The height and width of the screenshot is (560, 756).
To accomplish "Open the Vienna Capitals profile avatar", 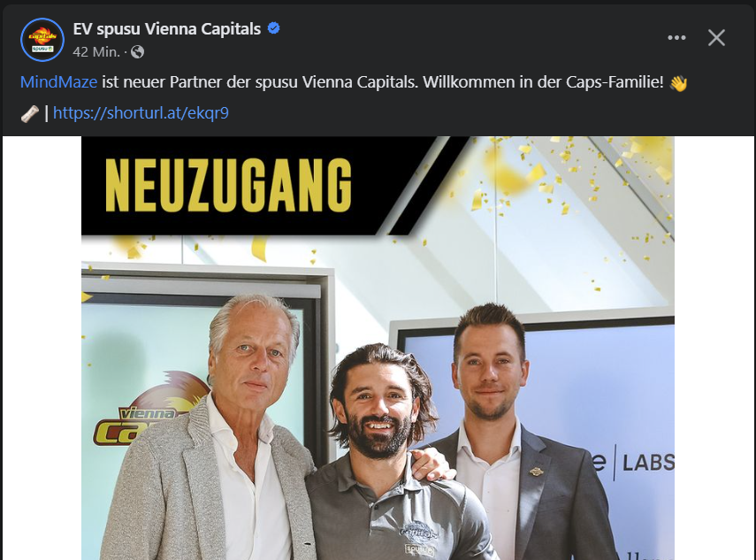I will click(x=42, y=40).
